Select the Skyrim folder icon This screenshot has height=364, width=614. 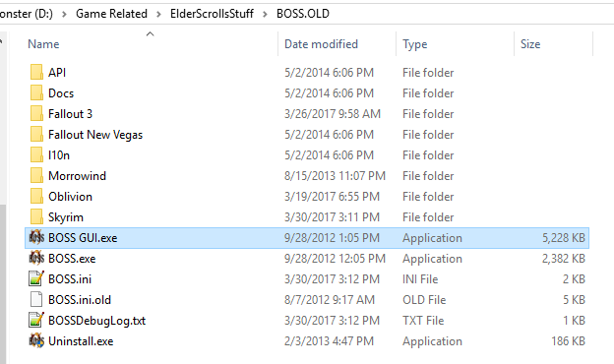coord(36,217)
